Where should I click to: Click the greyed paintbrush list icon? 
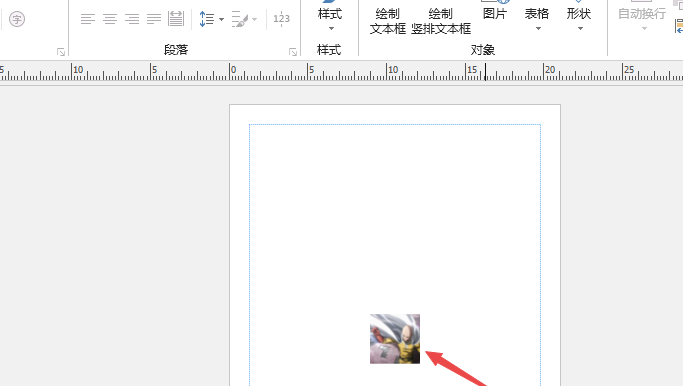click(x=240, y=19)
